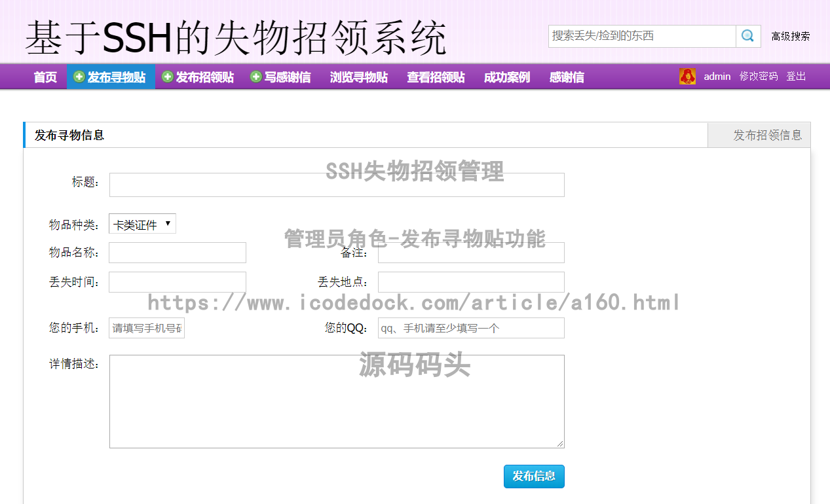
Task: Click the blue search magnifier icon
Action: 747,37
